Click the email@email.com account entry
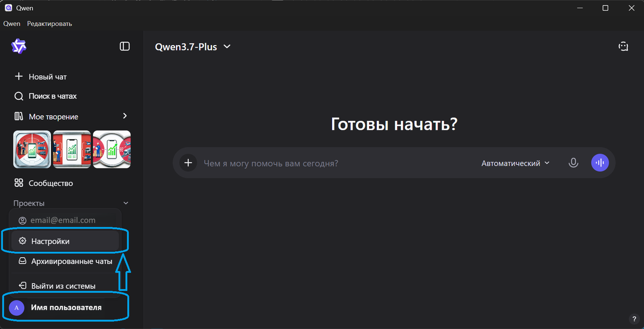The width and height of the screenshot is (644, 329). pyautogui.click(x=65, y=220)
